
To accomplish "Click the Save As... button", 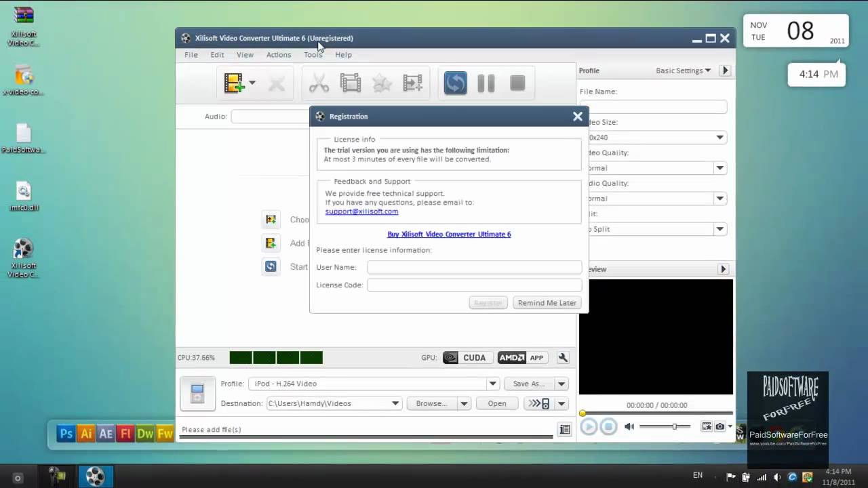I will (x=529, y=384).
